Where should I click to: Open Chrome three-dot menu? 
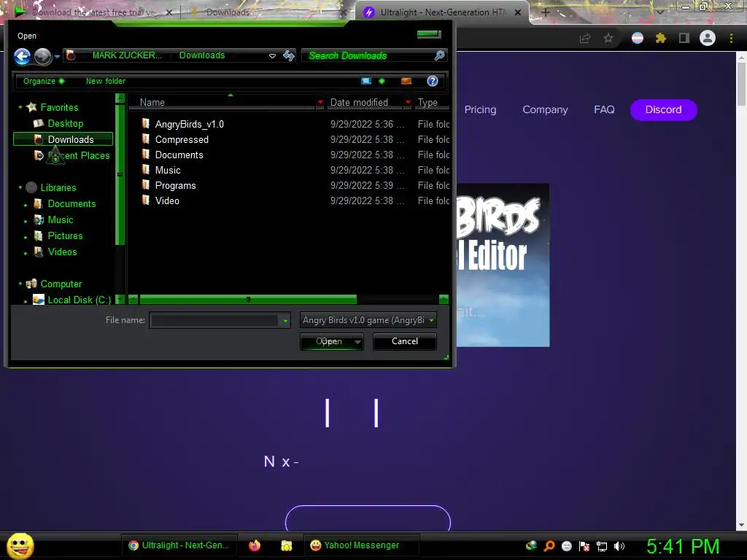(731, 38)
